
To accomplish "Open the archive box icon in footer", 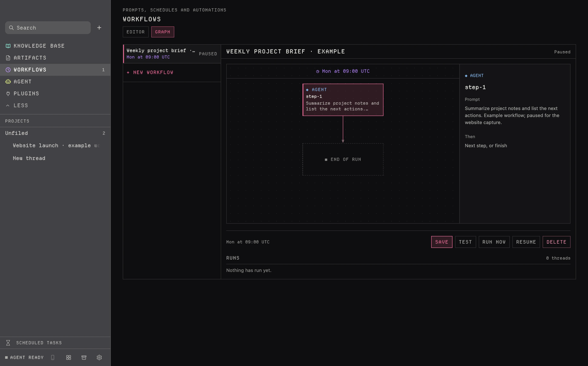I will tap(84, 357).
